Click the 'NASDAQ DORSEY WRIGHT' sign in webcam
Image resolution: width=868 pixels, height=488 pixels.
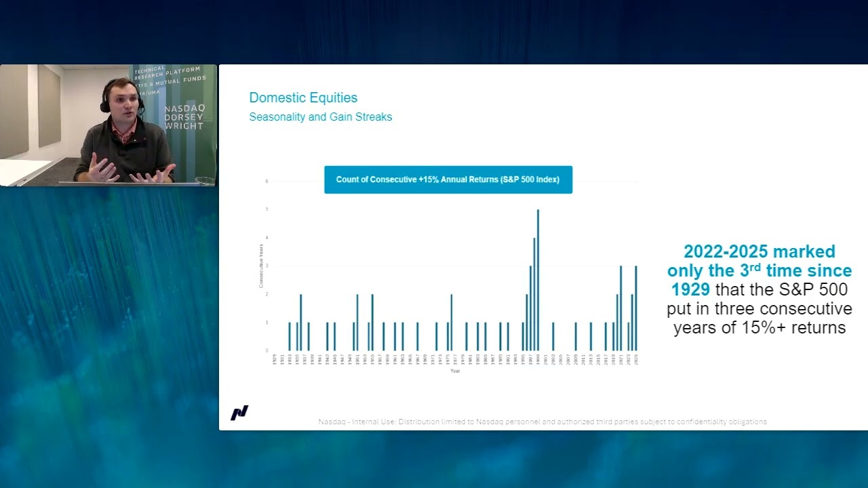(184, 116)
